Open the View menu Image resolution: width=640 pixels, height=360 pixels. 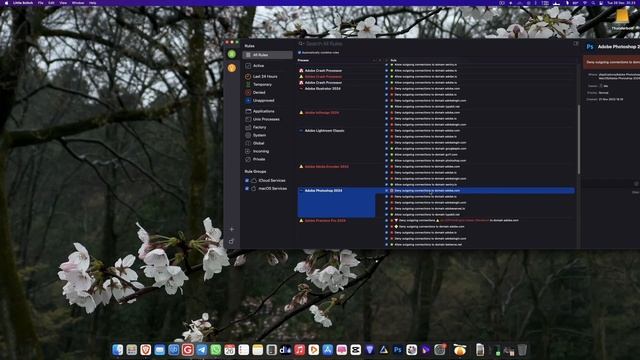point(63,3)
